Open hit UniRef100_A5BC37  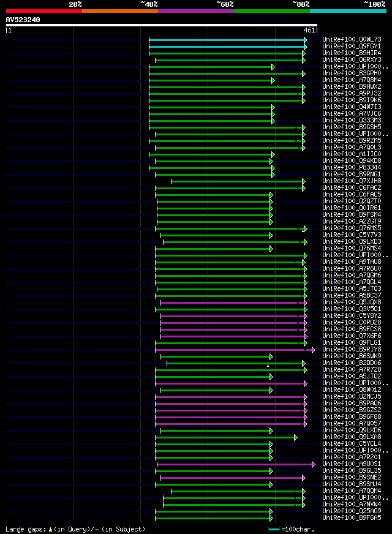(352, 296)
